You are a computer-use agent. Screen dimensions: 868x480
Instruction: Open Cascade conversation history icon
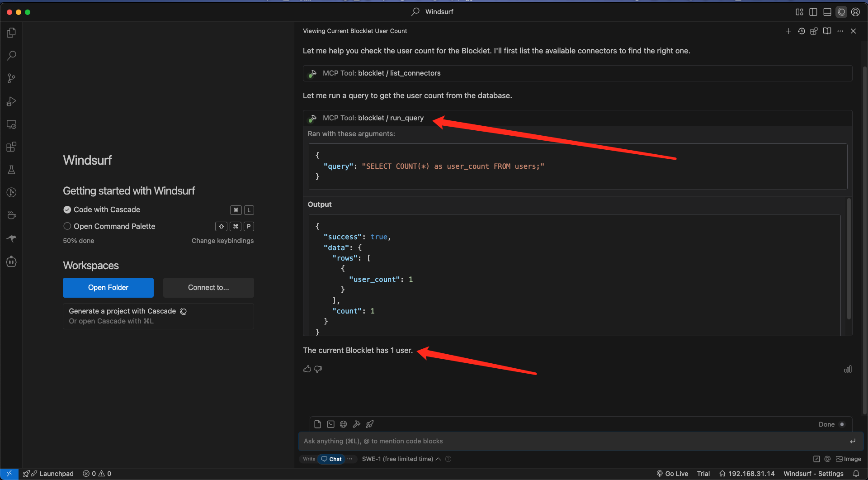click(801, 31)
